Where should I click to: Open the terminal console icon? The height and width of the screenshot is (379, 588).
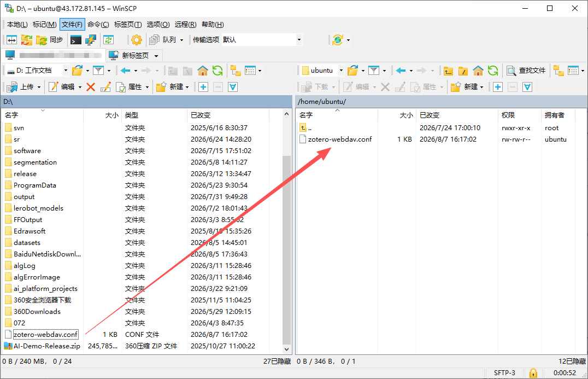[76, 40]
